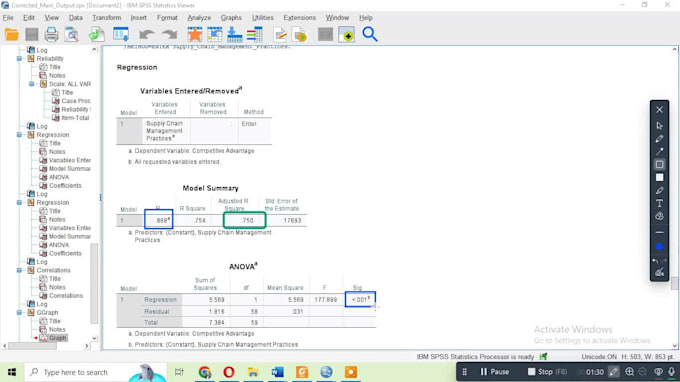Close the annotation tool panel
680x382 pixels.
[659, 110]
